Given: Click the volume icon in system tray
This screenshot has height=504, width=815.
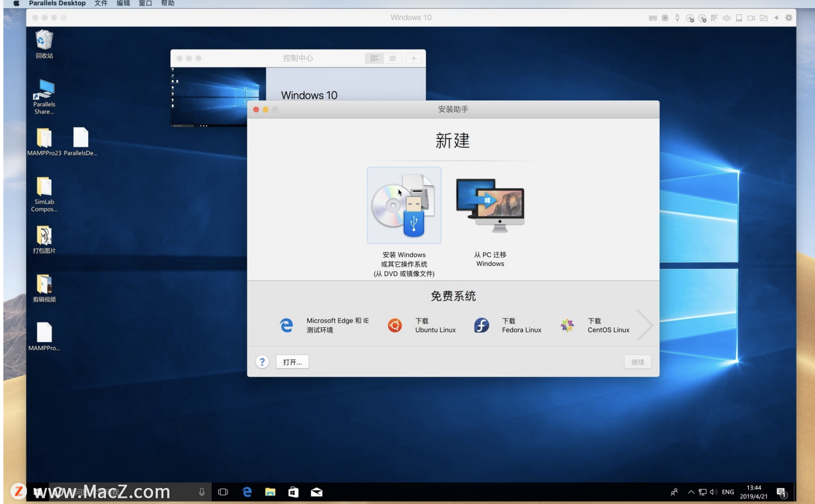Looking at the screenshot, I should tap(714, 492).
